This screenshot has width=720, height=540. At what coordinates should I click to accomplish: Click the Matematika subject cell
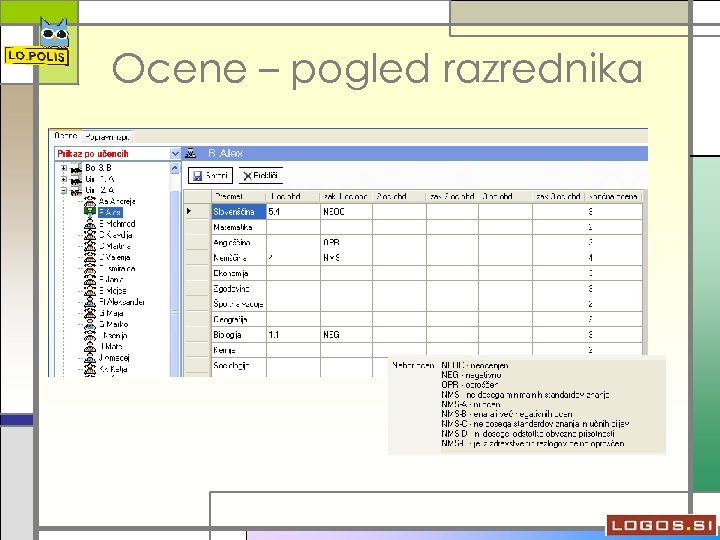239,227
